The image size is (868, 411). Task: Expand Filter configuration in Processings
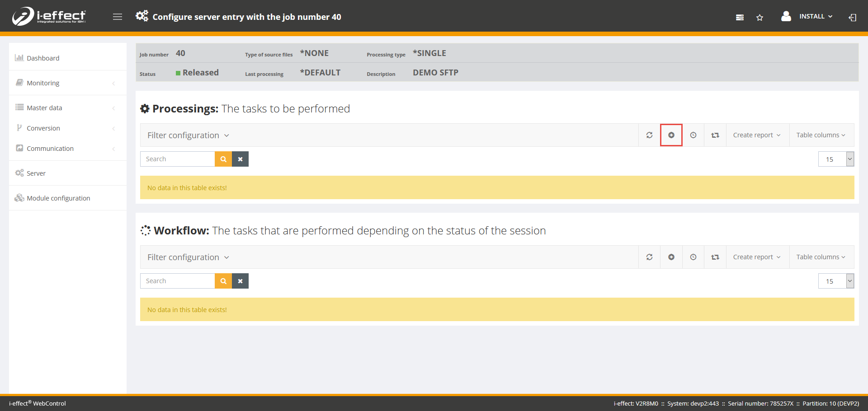188,135
